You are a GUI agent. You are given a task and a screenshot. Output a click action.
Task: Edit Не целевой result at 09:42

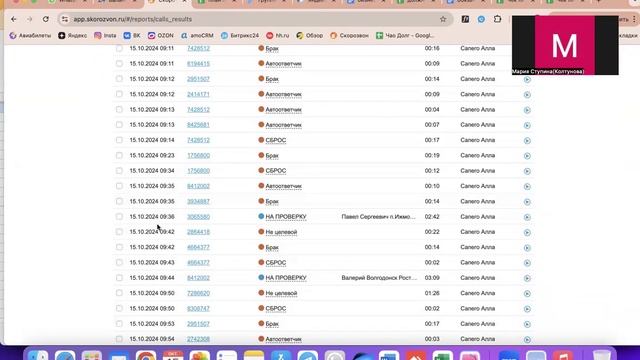click(281, 232)
